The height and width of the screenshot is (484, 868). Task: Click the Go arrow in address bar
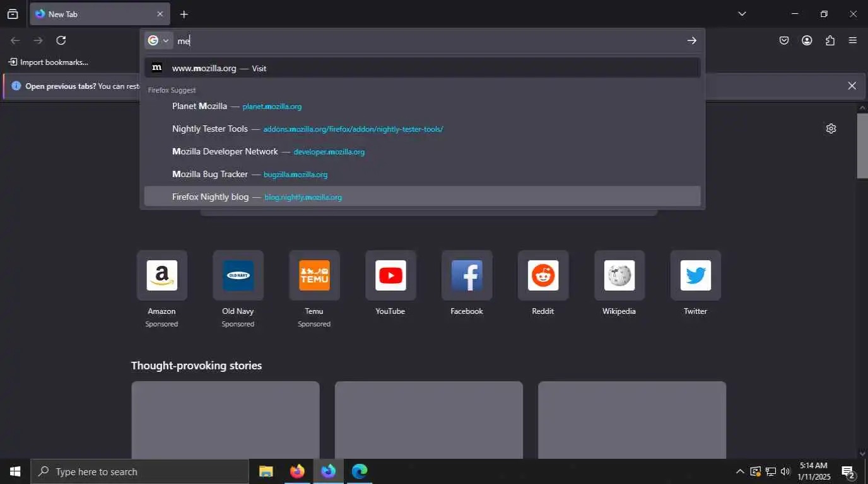[692, 40]
